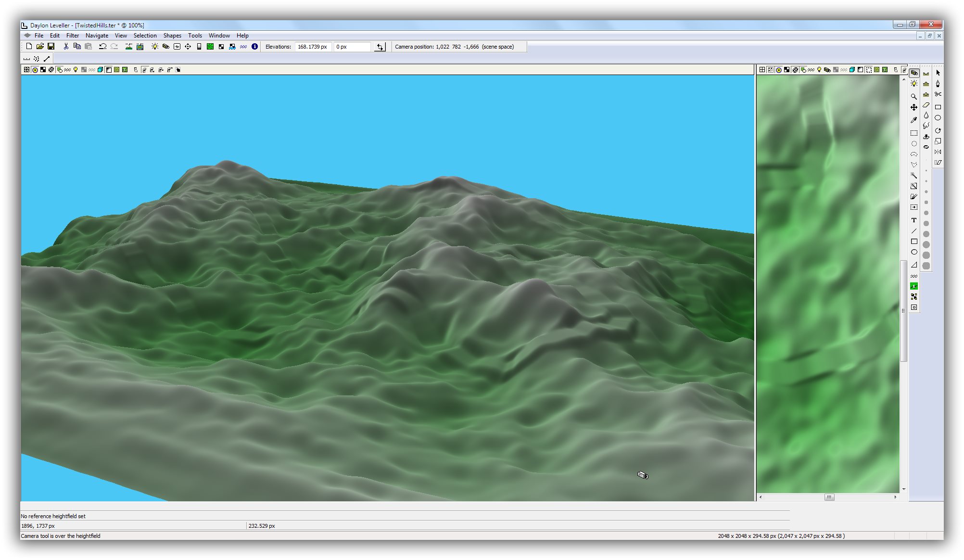Select the Eraser brush tool
The width and height of the screenshot is (964, 560).
click(926, 105)
